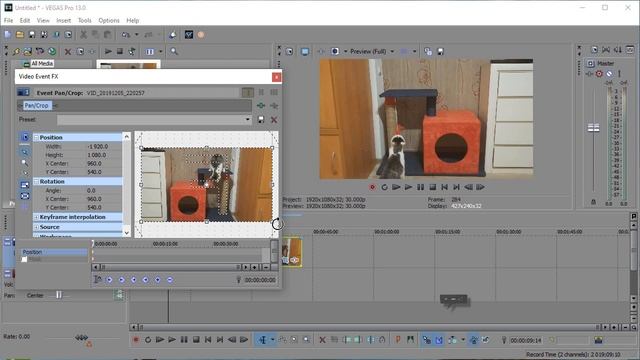Open Preview (Full) quality dropdown
The image size is (640, 360).
point(392,51)
